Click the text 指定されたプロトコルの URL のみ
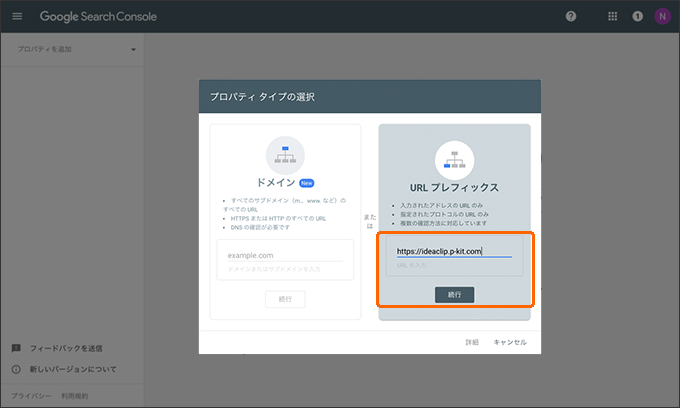Image resolution: width=680 pixels, height=408 pixels. [x=444, y=214]
